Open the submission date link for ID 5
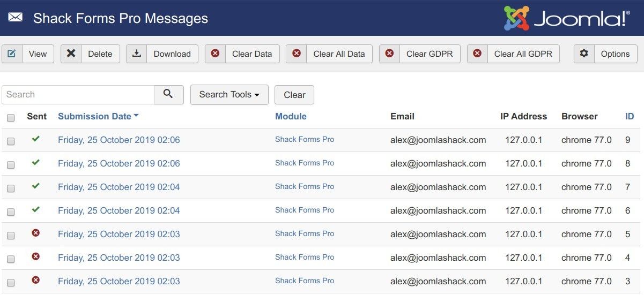Screen dimensions: 644x295 (119, 234)
